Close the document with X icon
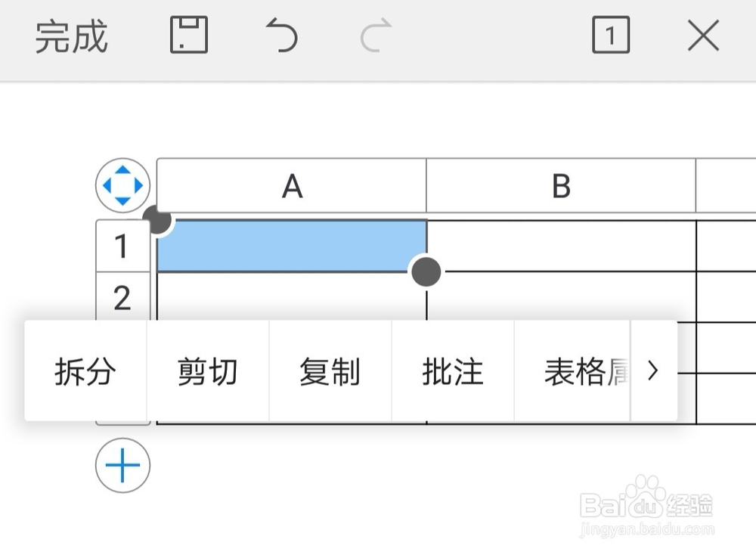756x555 pixels. [x=703, y=36]
